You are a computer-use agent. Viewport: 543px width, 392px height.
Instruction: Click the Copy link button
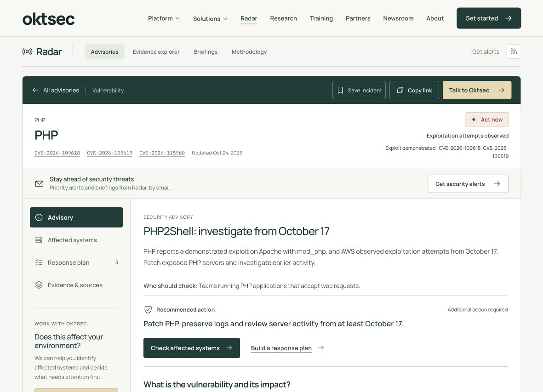tap(414, 90)
